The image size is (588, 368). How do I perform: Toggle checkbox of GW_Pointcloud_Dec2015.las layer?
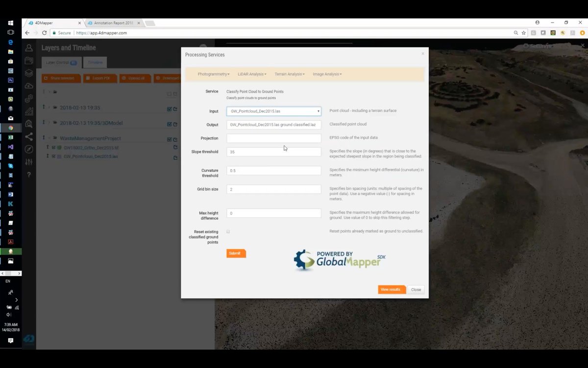pos(54,157)
